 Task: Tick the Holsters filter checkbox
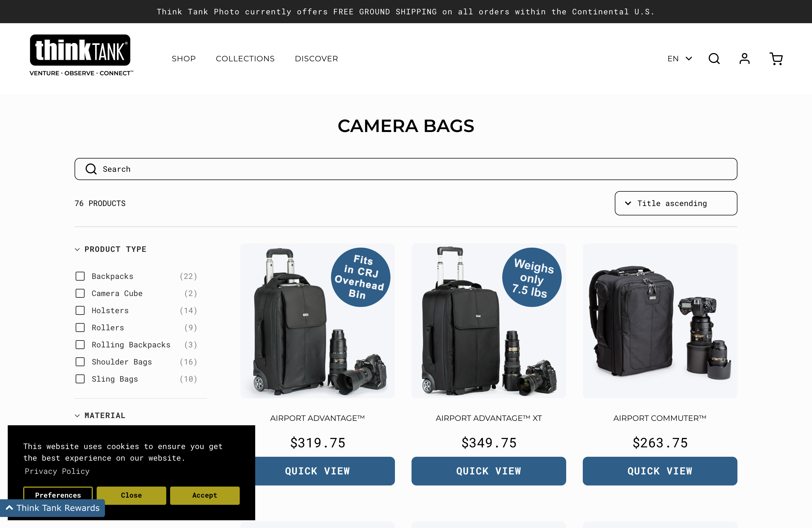(80, 310)
